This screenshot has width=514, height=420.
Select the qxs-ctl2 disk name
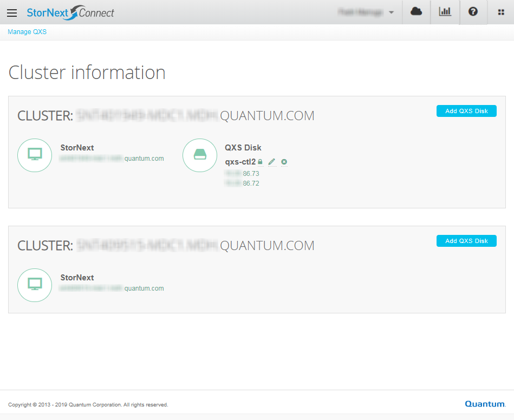(240, 162)
